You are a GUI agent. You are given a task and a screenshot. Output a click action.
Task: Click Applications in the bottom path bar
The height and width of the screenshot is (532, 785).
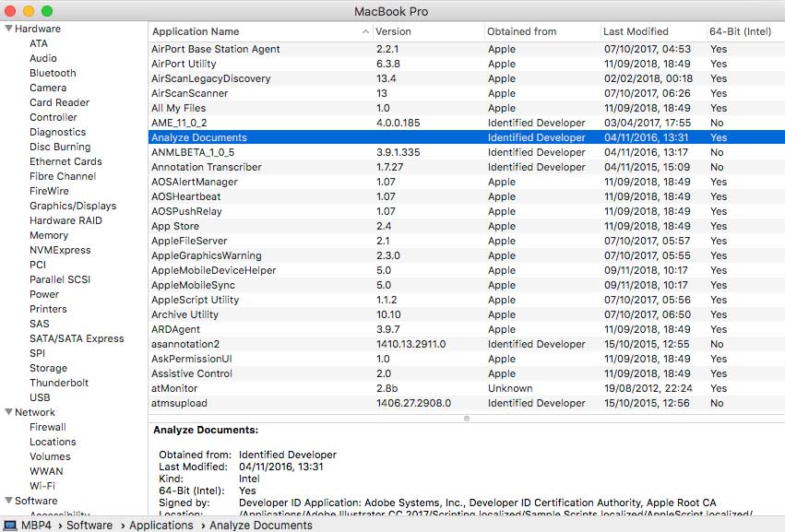pyautogui.click(x=161, y=525)
